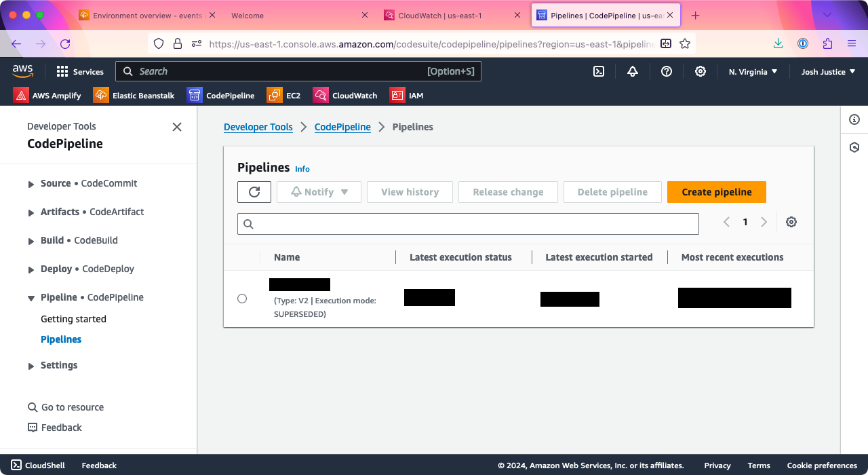Image resolution: width=868 pixels, height=475 pixels.
Task: Collapse Pipeline • CodePipeline section
Action: click(x=31, y=298)
